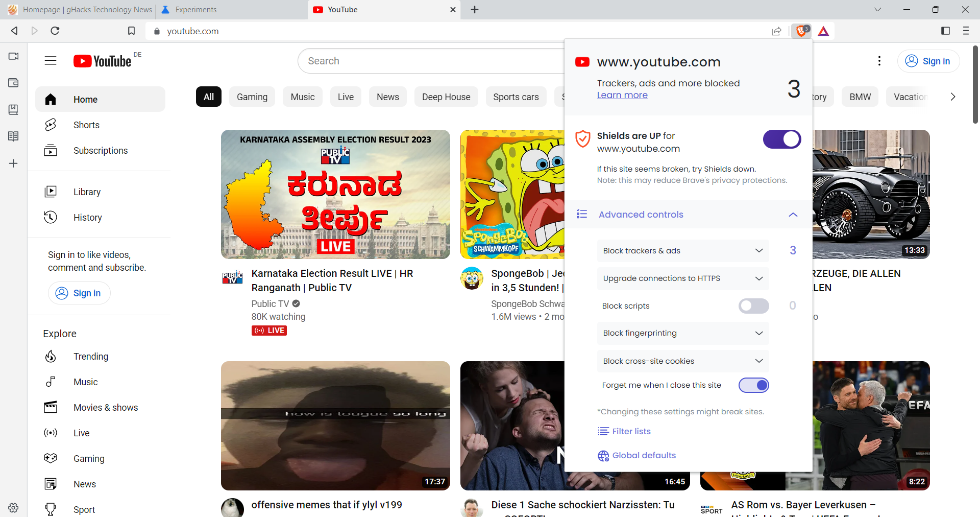
Task: Click the Brave Rewards triangle icon
Action: click(823, 31)
